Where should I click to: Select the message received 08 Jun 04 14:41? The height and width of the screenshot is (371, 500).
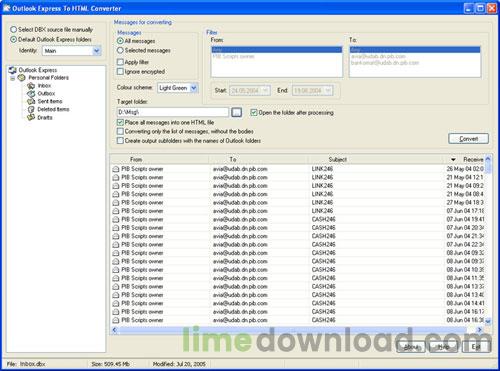[x=297, y=303]
